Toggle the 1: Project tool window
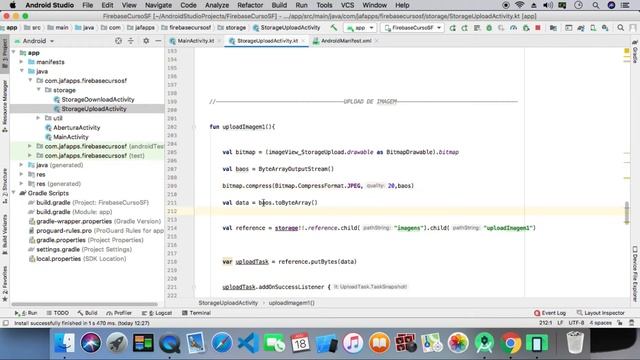 point(5,53)
